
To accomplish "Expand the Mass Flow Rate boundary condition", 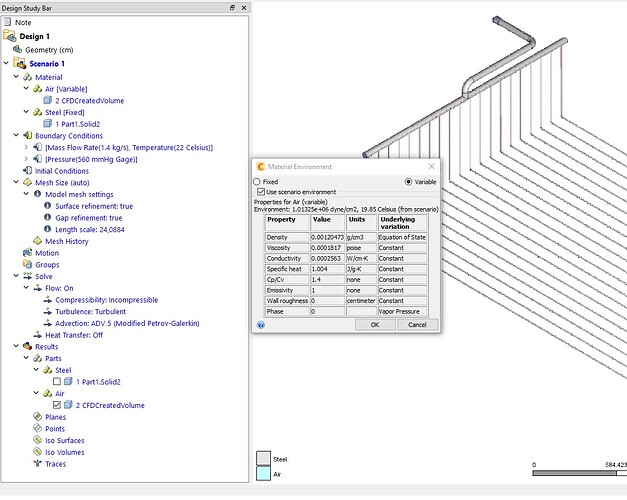I will click(x=26, y=147).
